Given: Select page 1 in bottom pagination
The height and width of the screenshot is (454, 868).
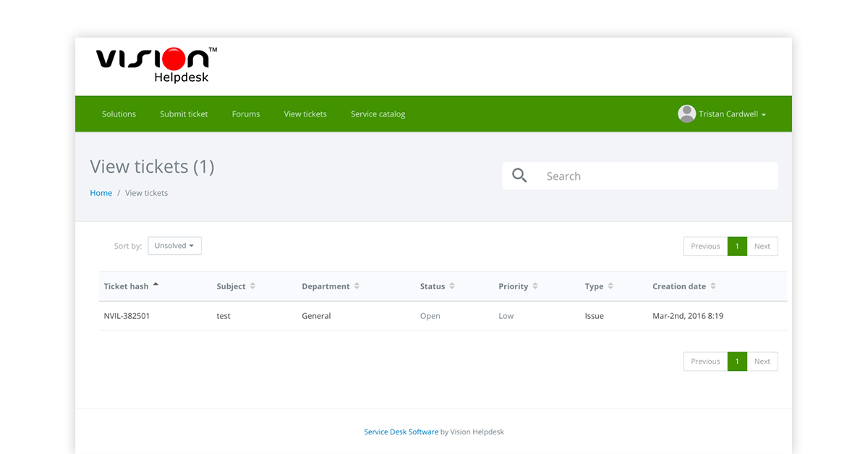Looking at the screenshot, I should click(737, 361).
